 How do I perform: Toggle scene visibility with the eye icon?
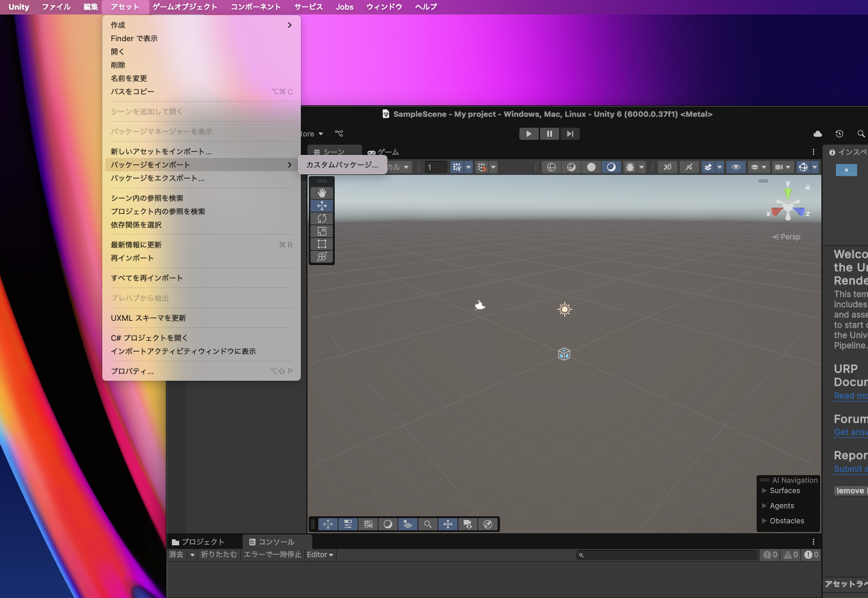(x=735, y=167)
